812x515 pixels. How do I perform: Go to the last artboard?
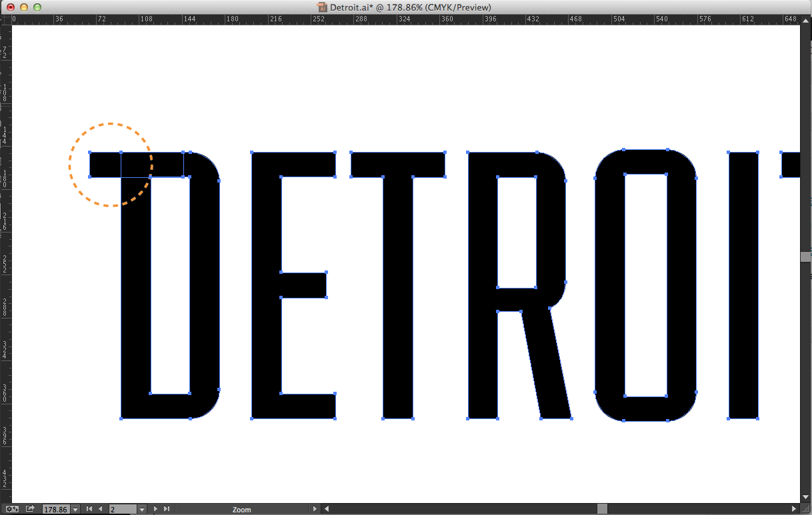[167, 509]
